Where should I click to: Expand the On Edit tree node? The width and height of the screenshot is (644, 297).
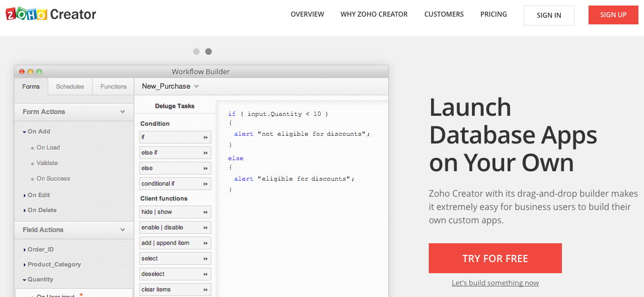(25, 195)
